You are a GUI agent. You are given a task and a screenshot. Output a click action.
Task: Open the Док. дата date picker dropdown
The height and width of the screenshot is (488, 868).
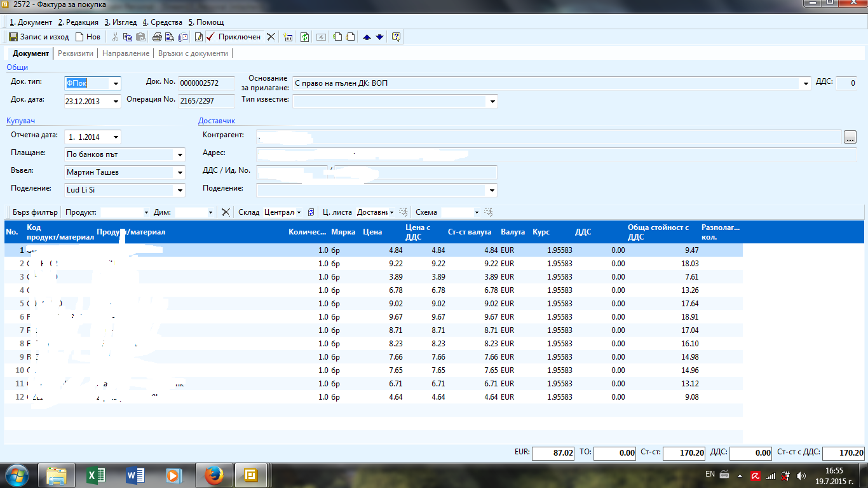(x=116, y=102)
